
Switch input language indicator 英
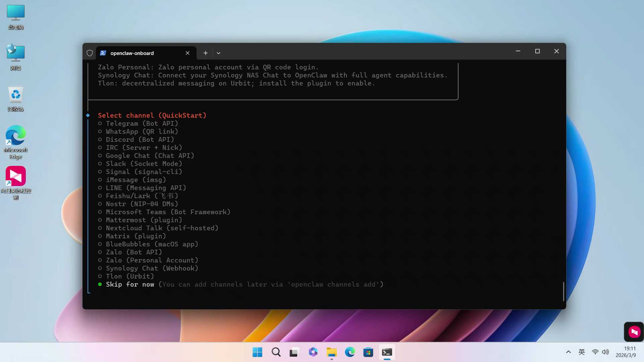coord(582,352)
